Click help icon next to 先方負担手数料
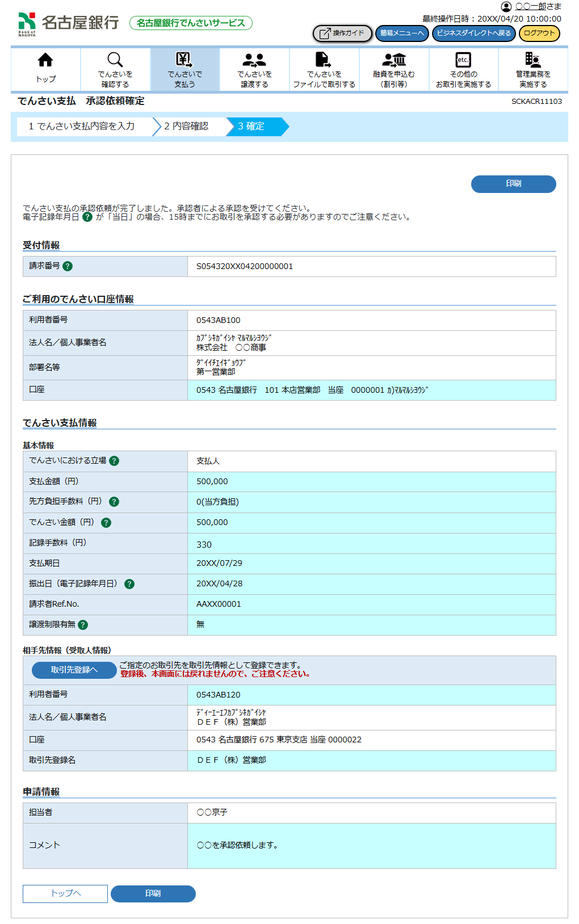Image resolution: width=579 pixels, height=924 pixels. pos(114,502)
